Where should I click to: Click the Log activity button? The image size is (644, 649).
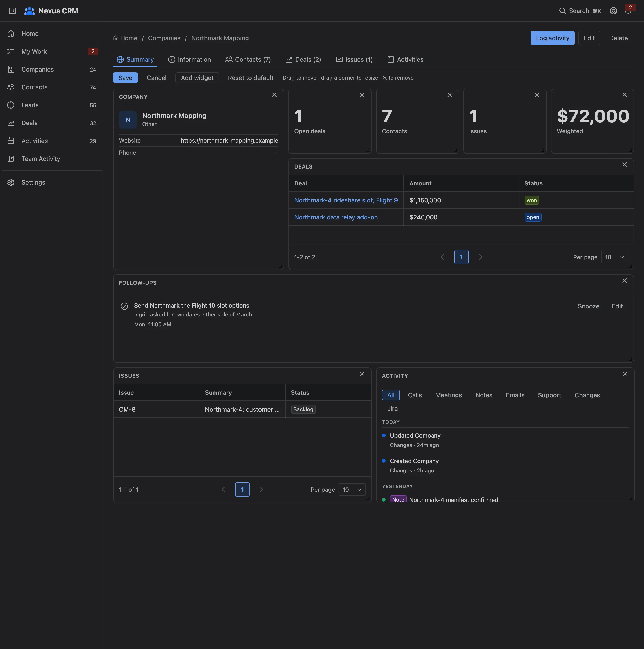click(552, 38)
